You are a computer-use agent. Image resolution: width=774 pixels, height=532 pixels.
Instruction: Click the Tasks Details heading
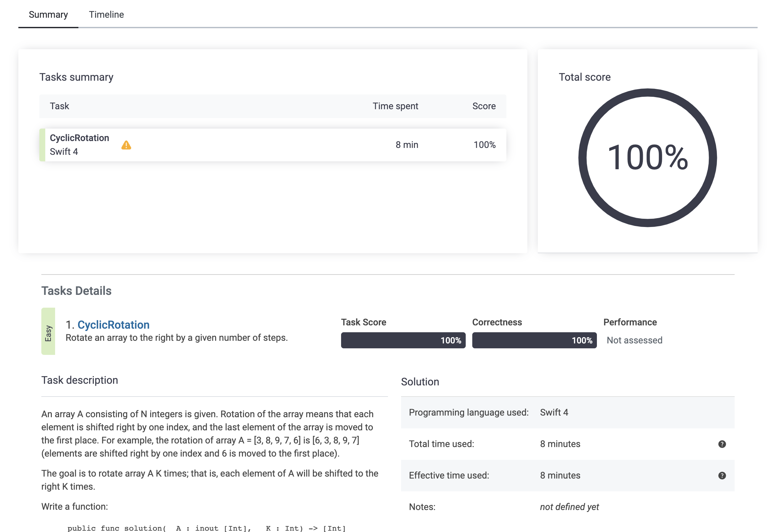(x=76, y=291)
